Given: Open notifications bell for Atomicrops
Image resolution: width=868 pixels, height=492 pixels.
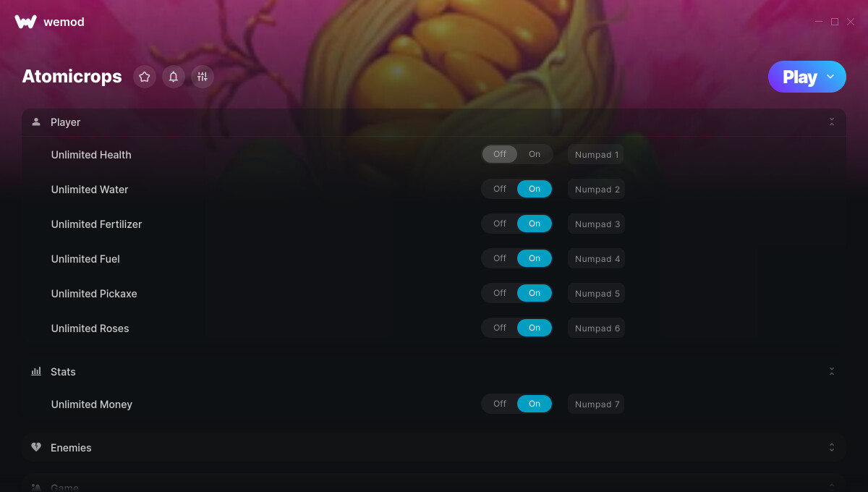Looking at the screenshot, I should pyautogui.click(x=174, y=77).
